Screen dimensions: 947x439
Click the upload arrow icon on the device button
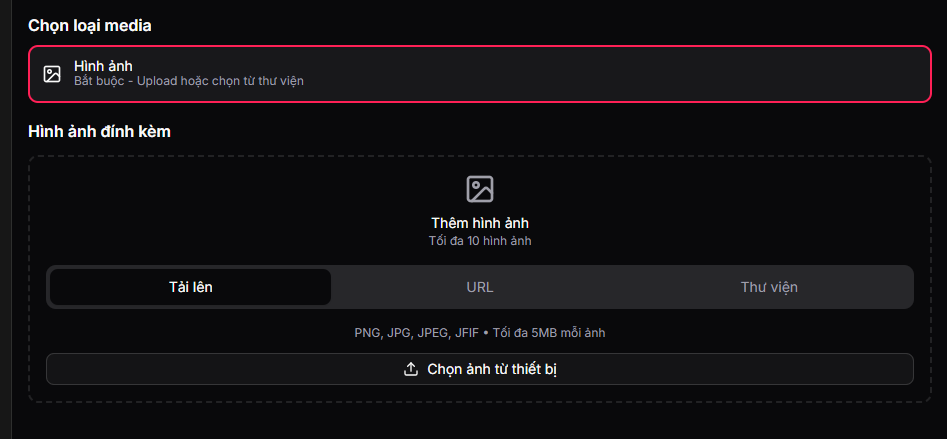pos(410,369)
